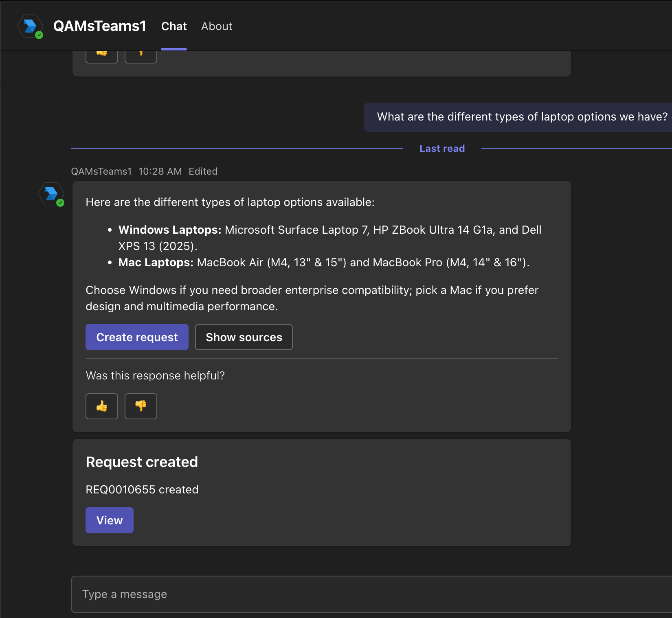Click the QAMsTeams1 title in the header
The height and width of the screenshot is (618, 672).
click(x=100, y=26)
